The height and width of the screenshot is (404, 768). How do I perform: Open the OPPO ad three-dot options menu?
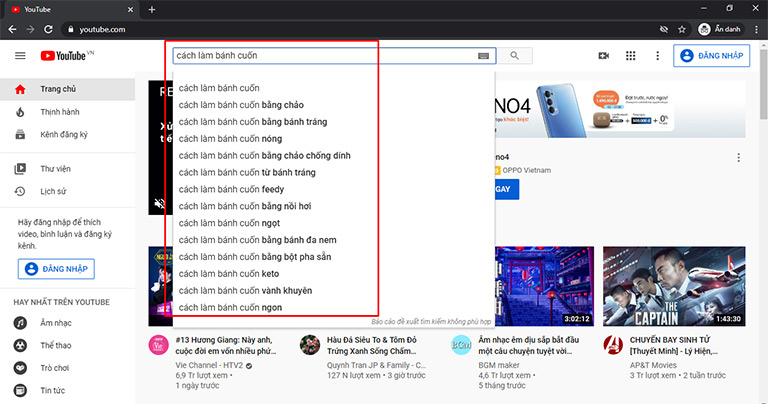(x=739, y=158)
